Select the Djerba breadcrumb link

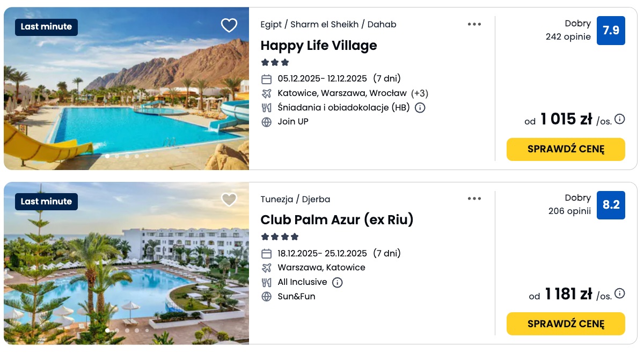tap(316, 199)
